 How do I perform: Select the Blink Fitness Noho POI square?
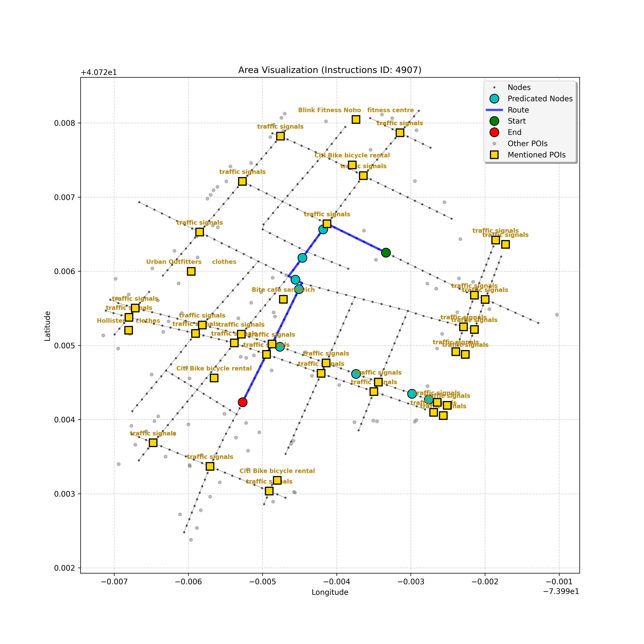356,119
